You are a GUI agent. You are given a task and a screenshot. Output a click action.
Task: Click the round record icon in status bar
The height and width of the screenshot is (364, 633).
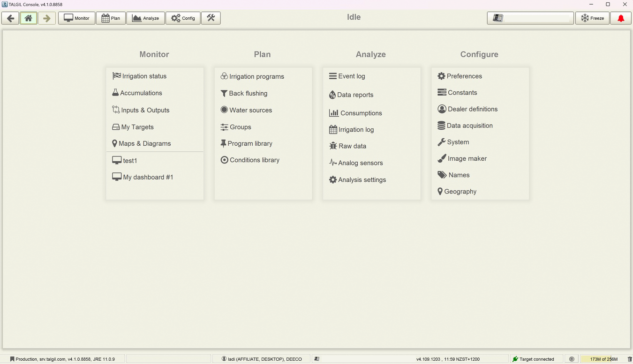click(x=572, y=359)
